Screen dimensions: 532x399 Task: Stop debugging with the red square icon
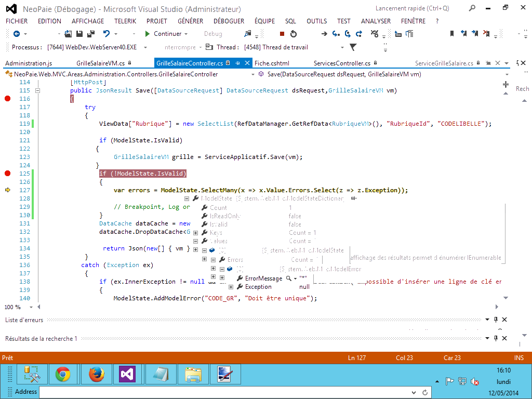pyautogui.click(x=282, y=34)
